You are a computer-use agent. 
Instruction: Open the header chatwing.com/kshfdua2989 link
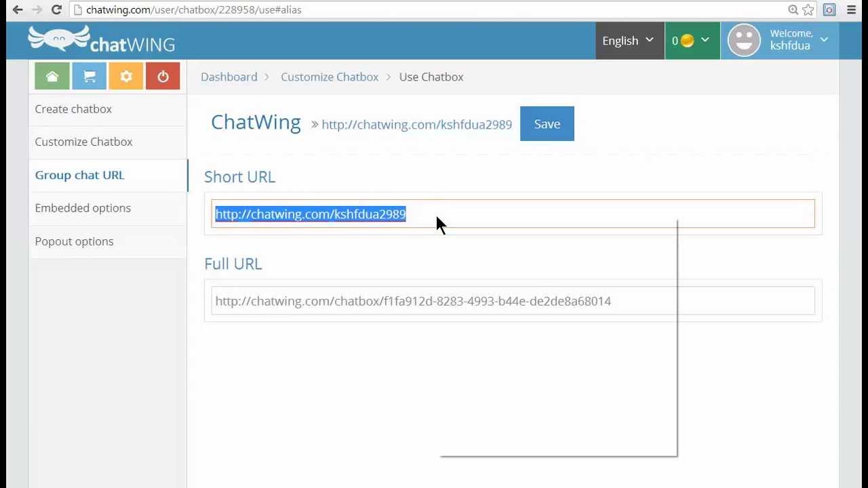click(x=416, y=125)
